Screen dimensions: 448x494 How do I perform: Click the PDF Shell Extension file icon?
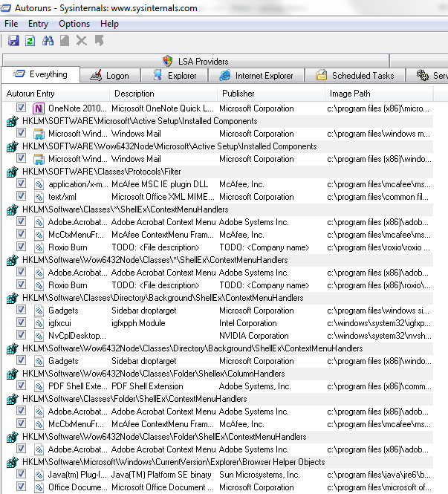39,386
